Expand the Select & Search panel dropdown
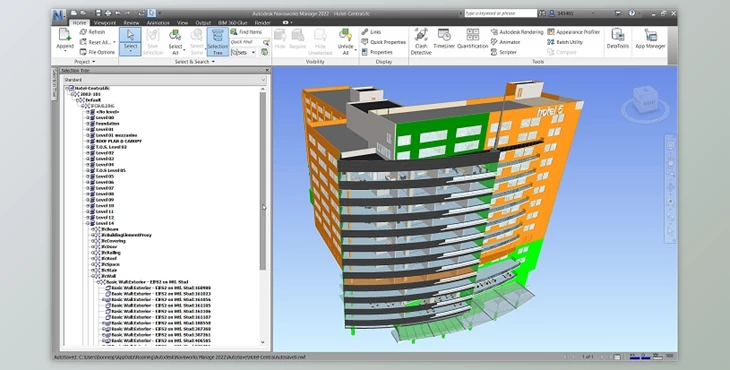 195,61
